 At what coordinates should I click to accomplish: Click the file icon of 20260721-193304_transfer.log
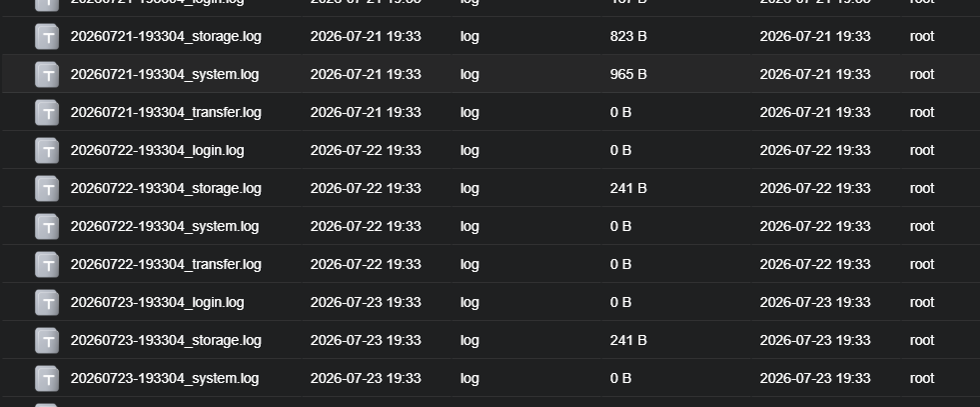[47, 113]
